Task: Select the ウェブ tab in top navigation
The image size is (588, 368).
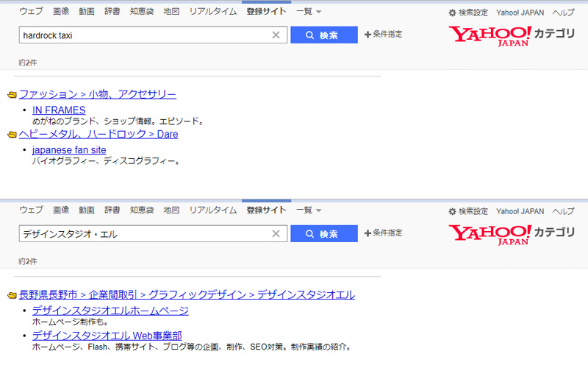Action: pos(31,11)
